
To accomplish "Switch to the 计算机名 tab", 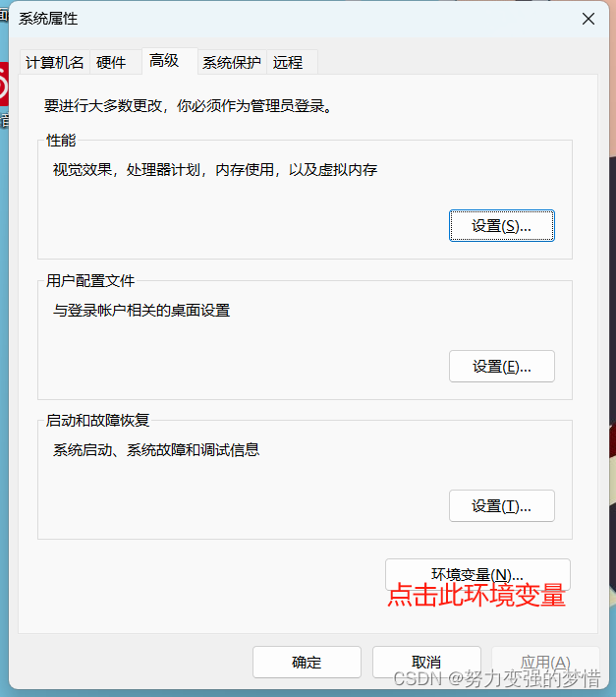I will 55,62.
